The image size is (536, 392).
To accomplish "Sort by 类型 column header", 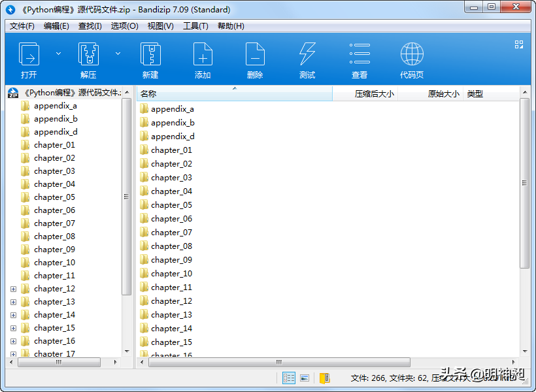I will click(491, 93).
